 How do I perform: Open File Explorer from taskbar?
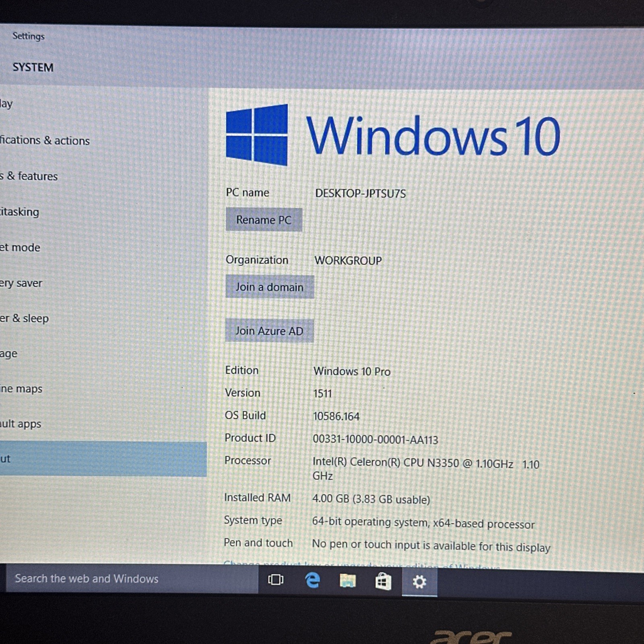(x=348, y=580)
